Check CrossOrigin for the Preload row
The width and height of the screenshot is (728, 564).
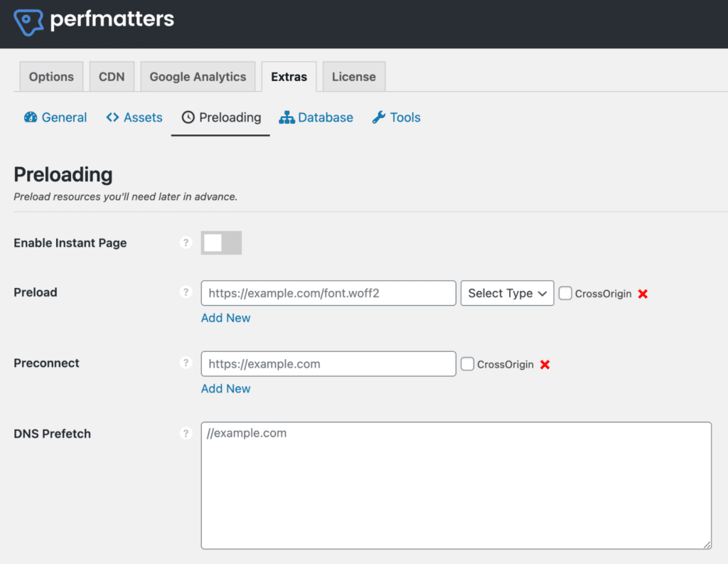[x=565, y=293]
